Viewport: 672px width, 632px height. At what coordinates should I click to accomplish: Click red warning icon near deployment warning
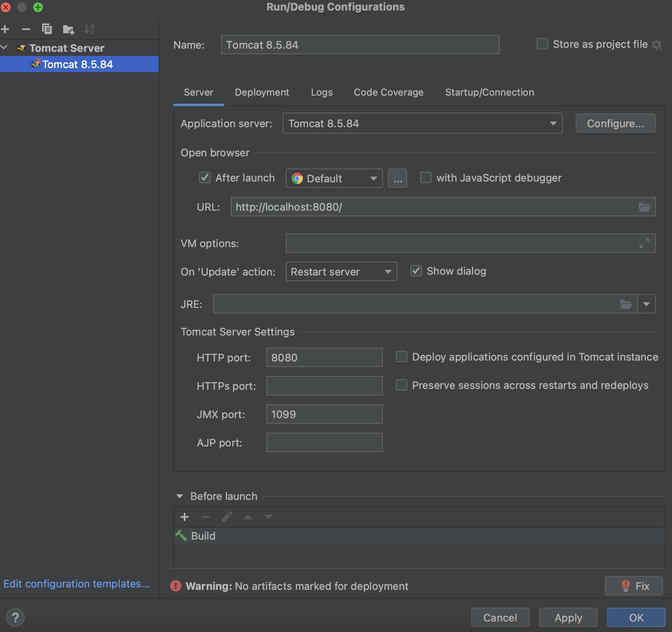176,586
